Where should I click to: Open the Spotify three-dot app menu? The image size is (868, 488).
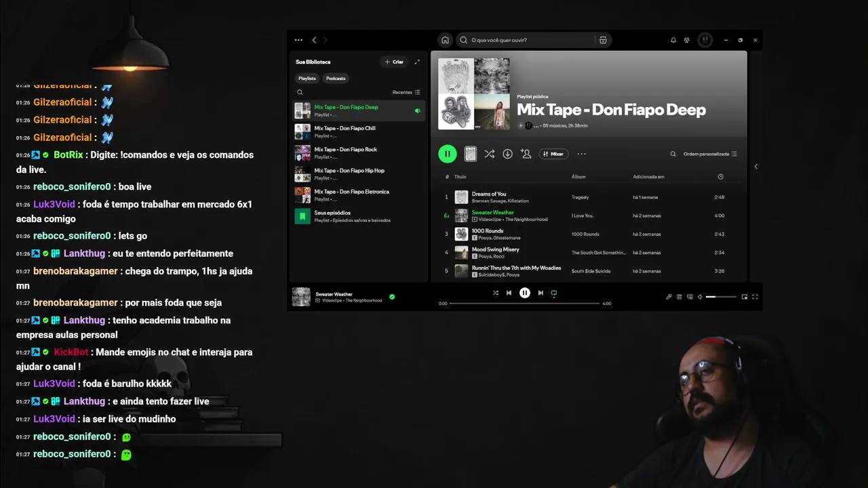click(x=298, y=40)
